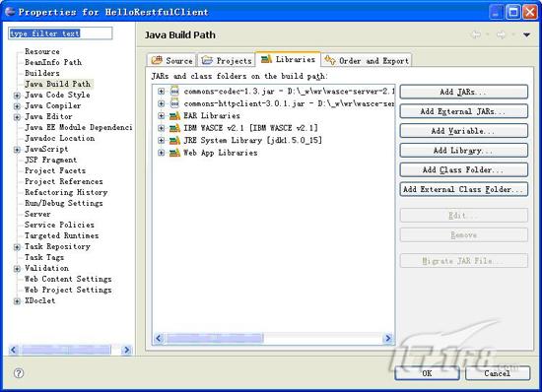Select Web Content Settings tree item
This screenshot has width=542, height=392.
click(68, 279)
